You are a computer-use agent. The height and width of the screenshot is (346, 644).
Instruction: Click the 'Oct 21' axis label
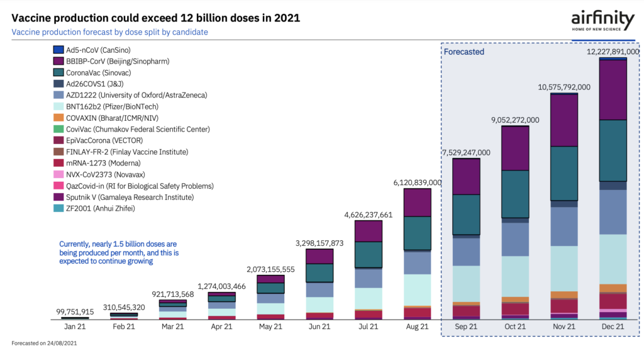tap(514, 326)
